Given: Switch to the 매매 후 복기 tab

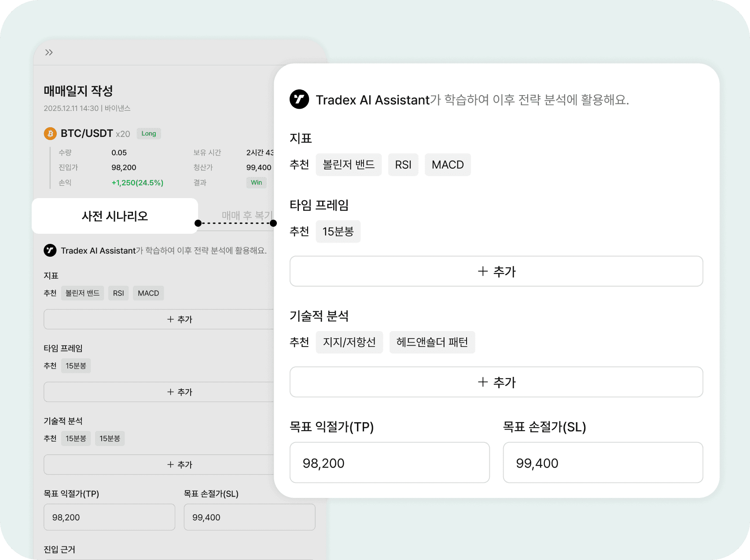Looking at the screenshot, I should coord(247,215).
